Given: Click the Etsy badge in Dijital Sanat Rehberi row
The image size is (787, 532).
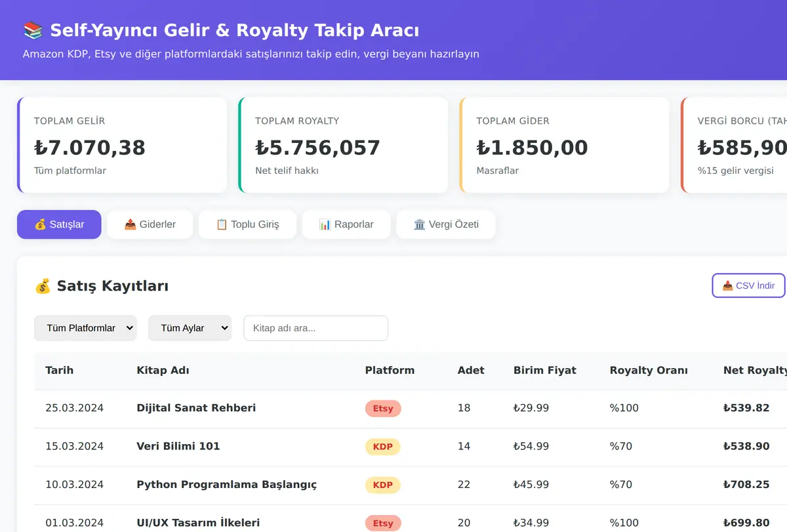Looking at the screenshot, I should click(x=383, y=409).
